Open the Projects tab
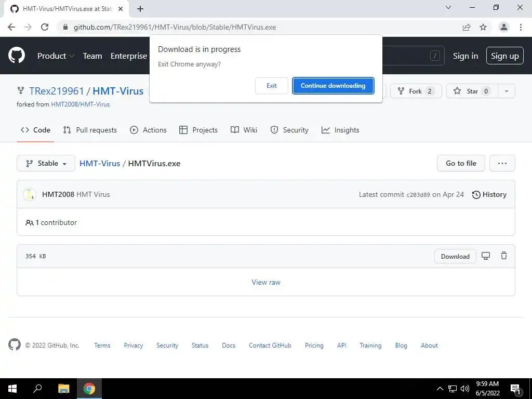The width and height of the screenshot is (532, 399). [x=198, y=130]
